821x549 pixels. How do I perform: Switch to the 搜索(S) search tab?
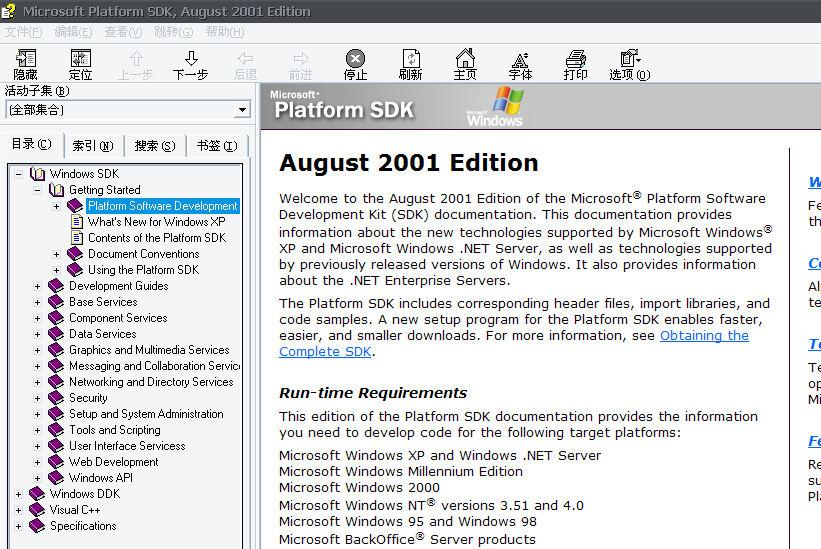pyautogui.click(x=155, y=145)
